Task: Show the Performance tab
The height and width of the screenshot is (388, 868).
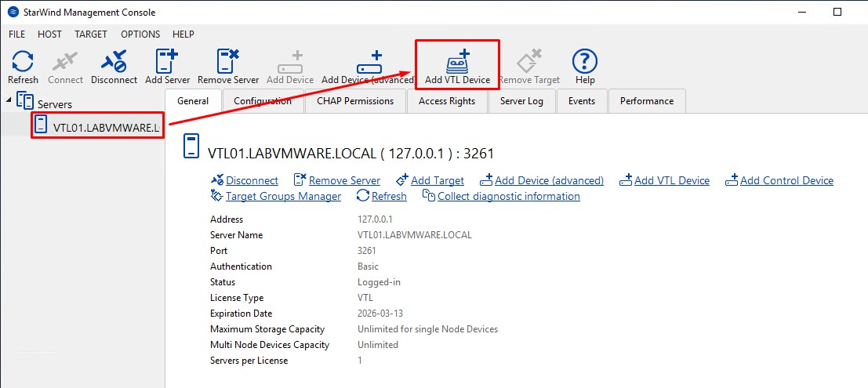Action: (646, 101)
